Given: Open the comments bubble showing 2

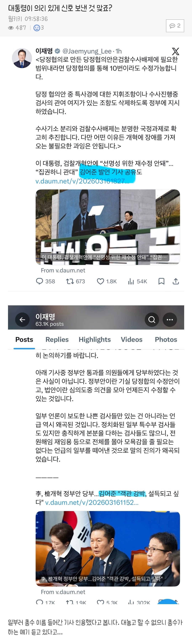Looking at the screenshot, I should point(175,25).
